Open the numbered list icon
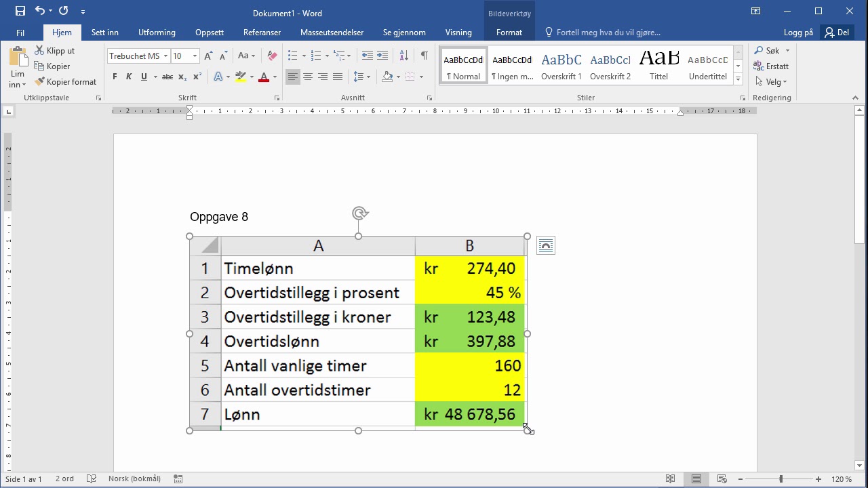 [315, 56]
